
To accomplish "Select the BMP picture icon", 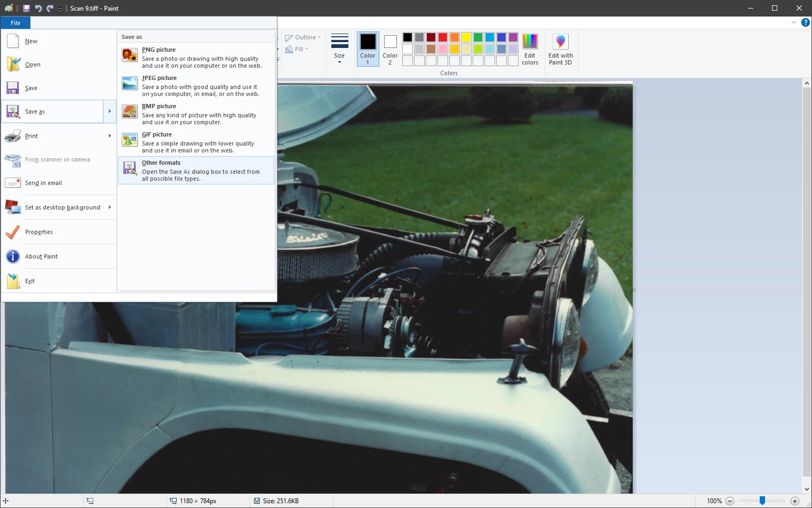I will point(130,111).
